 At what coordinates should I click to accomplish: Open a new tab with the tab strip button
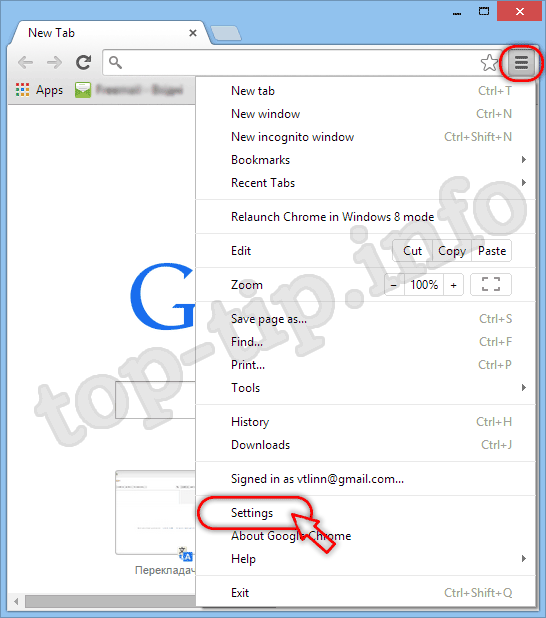[226, 33]
